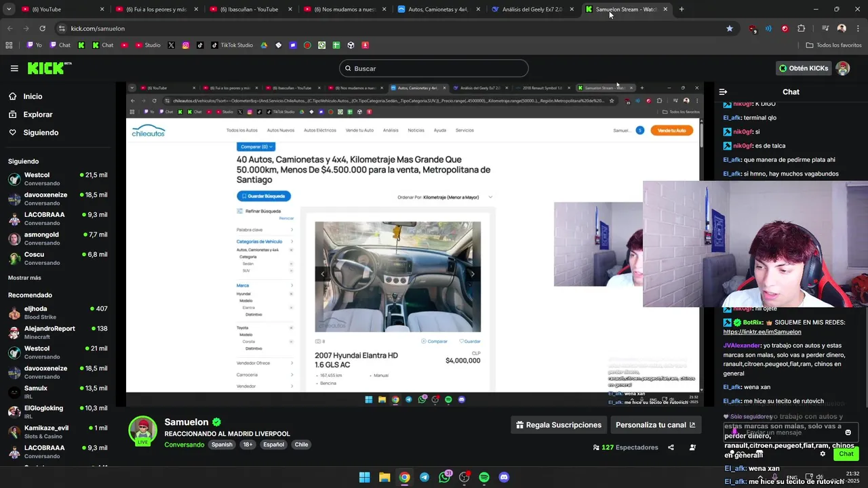Click the browser back arrow

click(9, 28)
